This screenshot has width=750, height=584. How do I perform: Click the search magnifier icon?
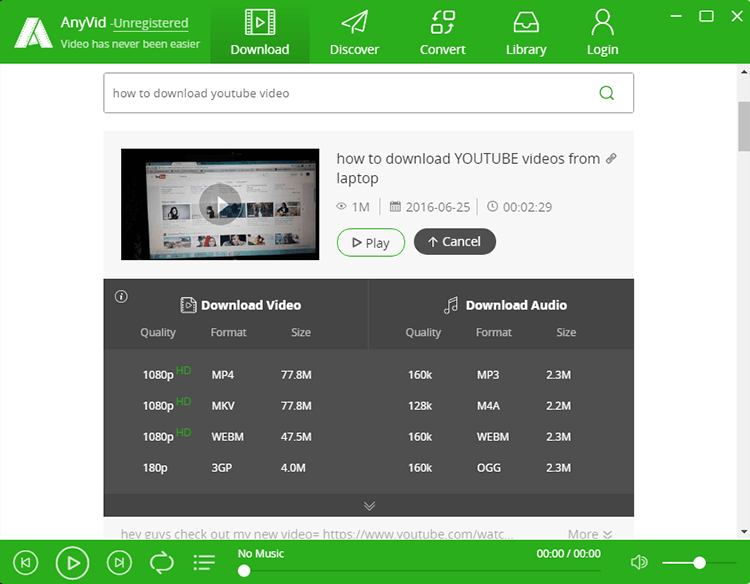tap(607, 93)
